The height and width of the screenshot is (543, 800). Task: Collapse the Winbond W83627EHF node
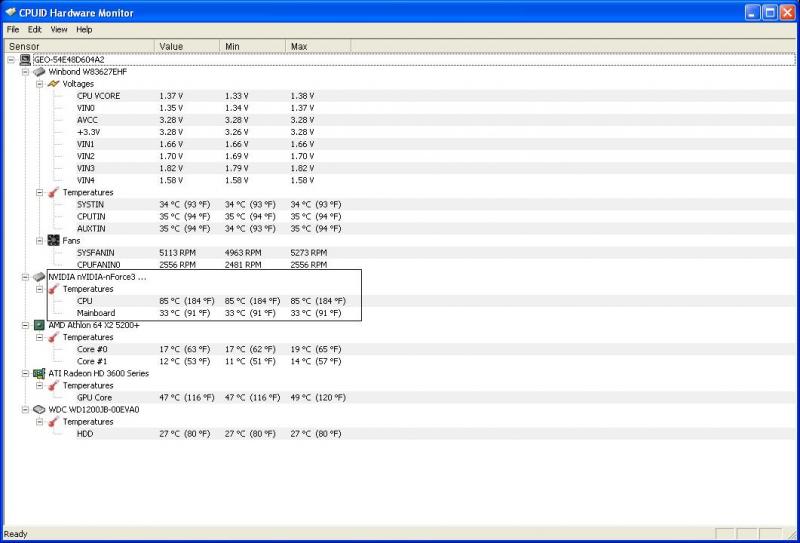pyautogui.click(x=26, y=72)
